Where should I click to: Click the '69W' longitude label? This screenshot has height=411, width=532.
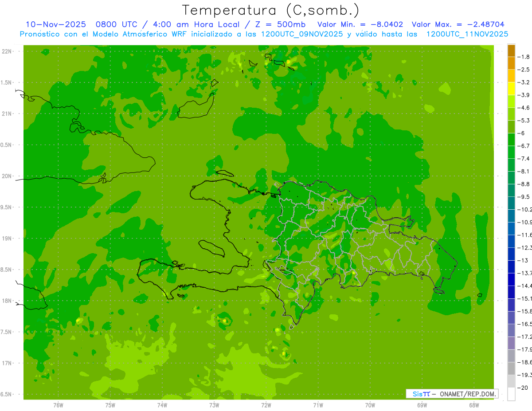(x=422, y=405)
